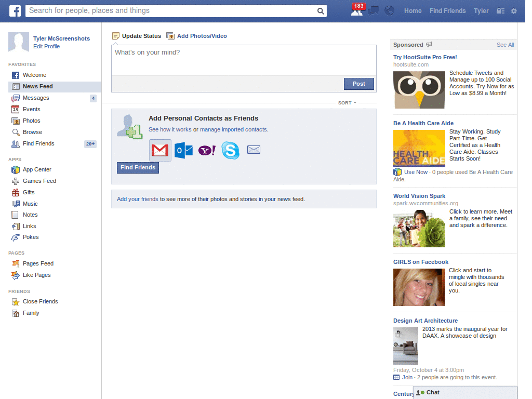Click the search magnifier icon
The width and height of the screenshot is (532, 399).
pyautogui.click(x=320, y=11)
